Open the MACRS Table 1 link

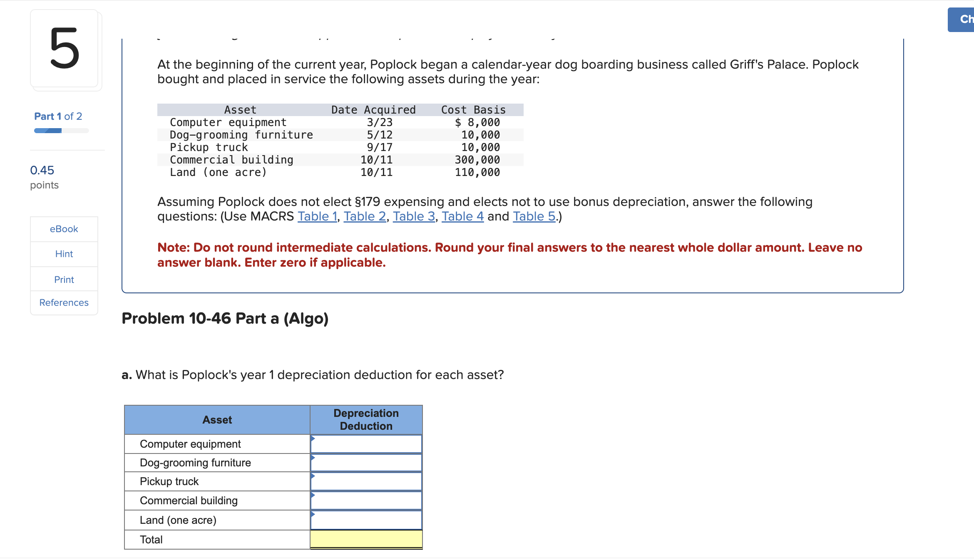point(317,216)
